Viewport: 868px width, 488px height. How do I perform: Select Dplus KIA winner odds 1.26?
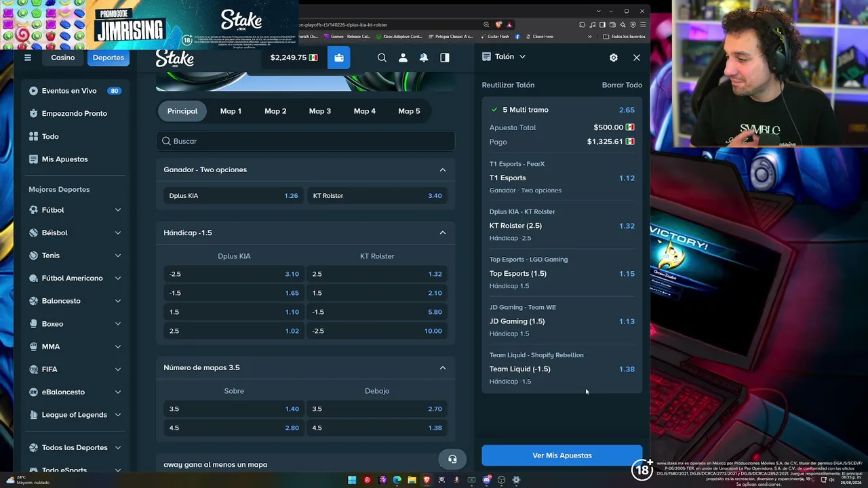234,196
